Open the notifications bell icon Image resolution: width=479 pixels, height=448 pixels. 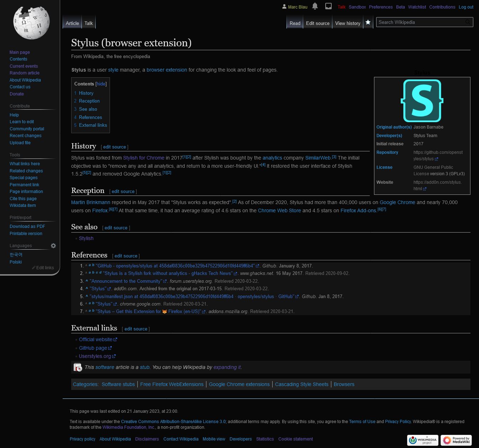(x=315, y=6)
